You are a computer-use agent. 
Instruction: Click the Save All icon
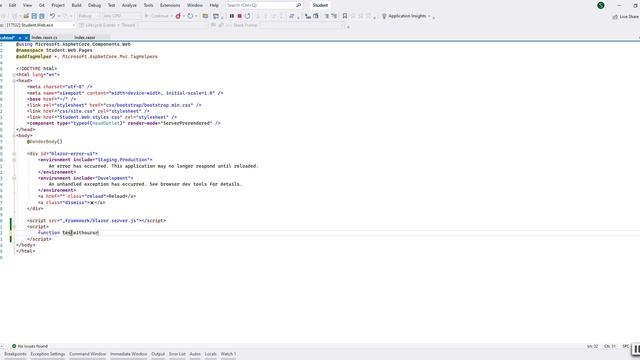(x=42, y=16)
